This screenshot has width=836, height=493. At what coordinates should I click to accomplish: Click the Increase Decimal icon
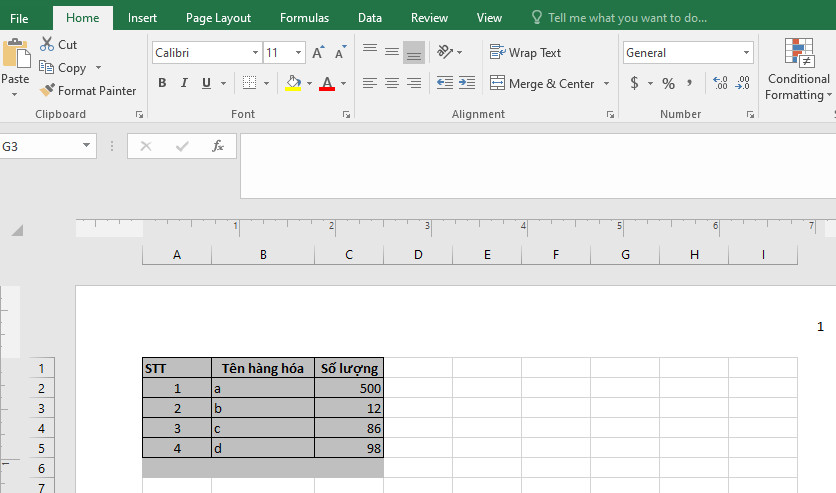[720, 83]
